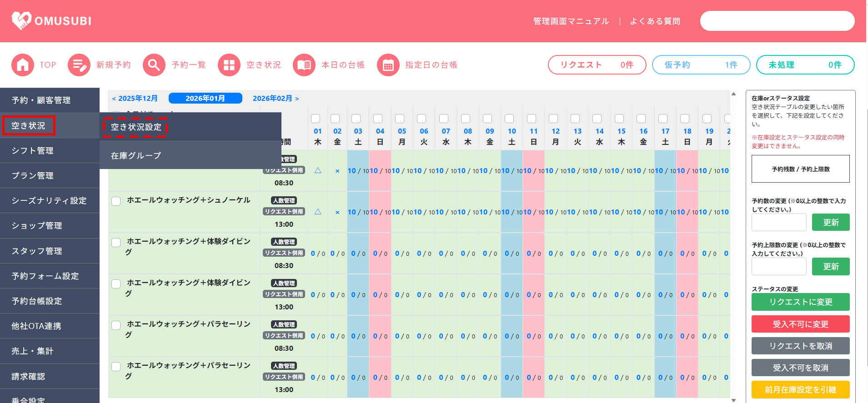Viewport: 868px width, 403px height.
Task: Click the specified-date ledger calendar icon
Action: pos(388,65)
